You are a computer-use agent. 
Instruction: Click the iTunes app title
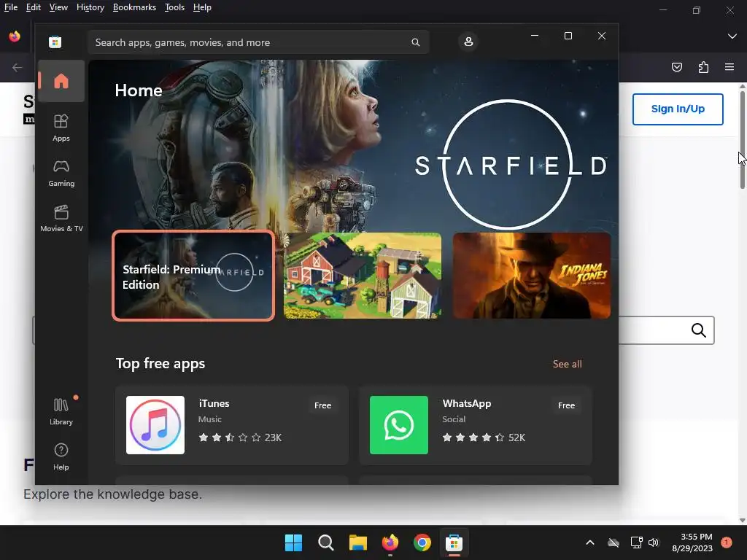(x=214, y=403)
